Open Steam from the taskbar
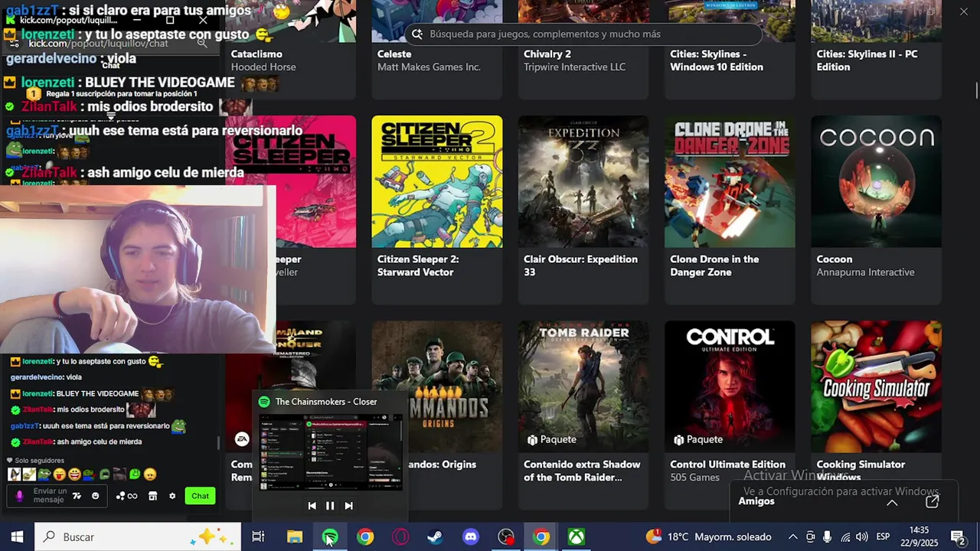The image size is (980, 551). 435,537
